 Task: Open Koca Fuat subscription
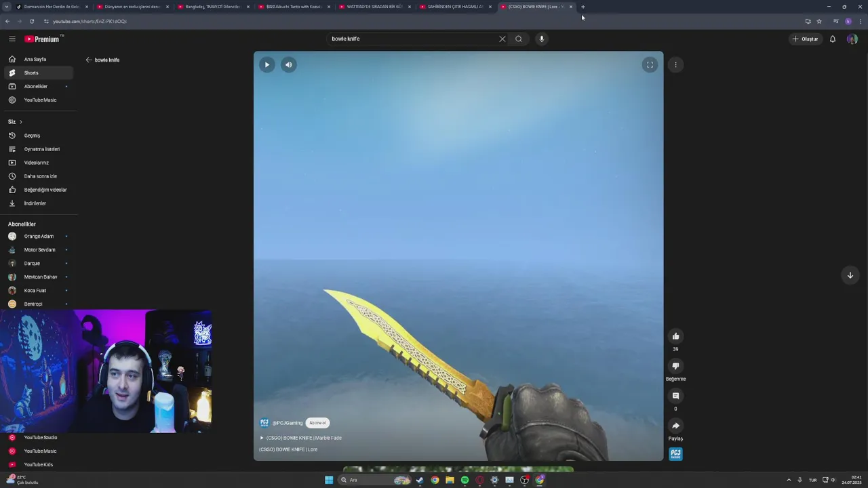pos(39,290)
